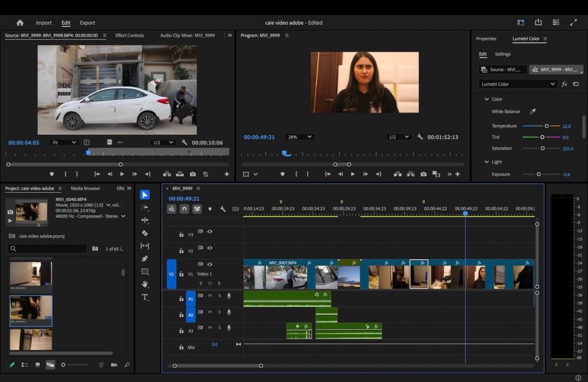Select the Razor tool in the toolbar

(x=145, y=233)
